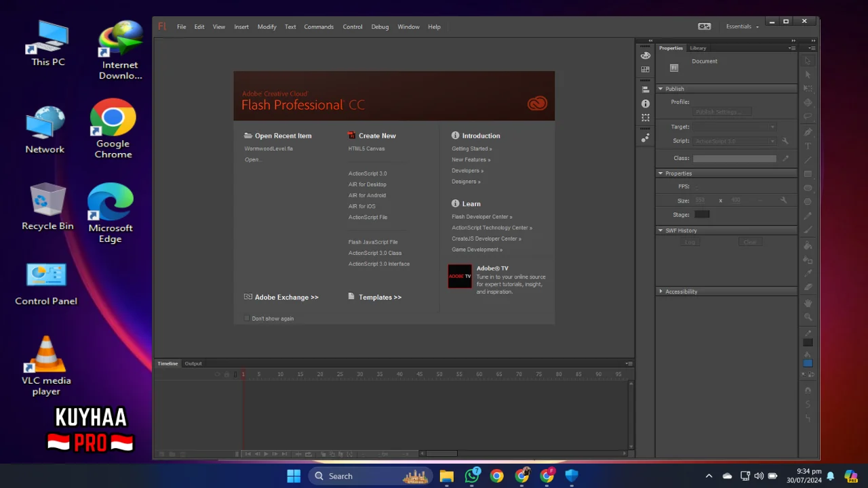The height and width of the screenshot is (488, 868).
Task: Toggle the timeline layer visibility eye icon
Action: point(218,374)
